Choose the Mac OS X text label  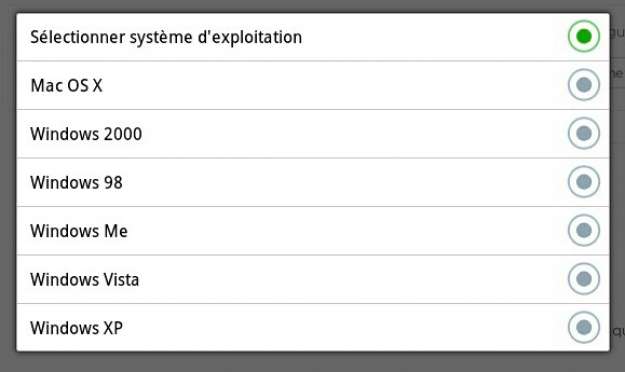tap(66, 85)
